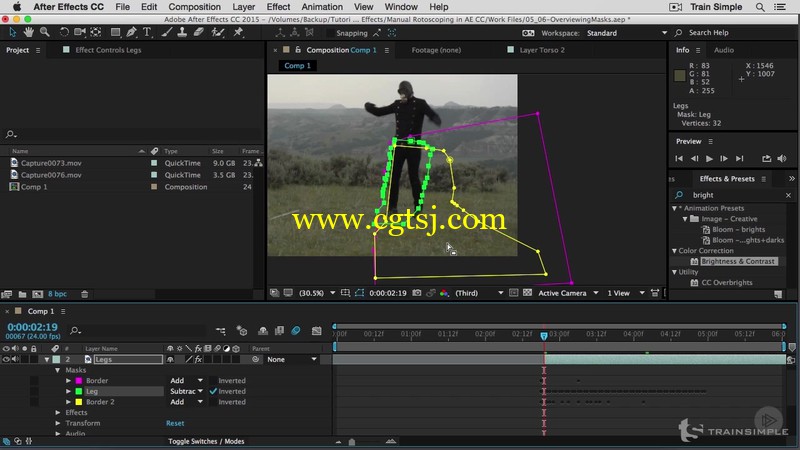Hide the Legs layer video
This screenshot has height=450, width=800.
pos(6,359)
